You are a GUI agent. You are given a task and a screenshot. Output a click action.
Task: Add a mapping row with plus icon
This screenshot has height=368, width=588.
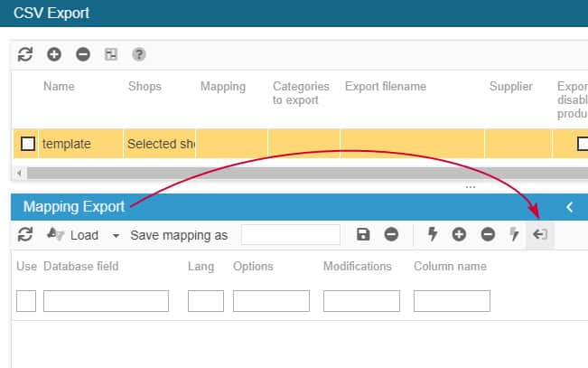click(x=459, y=235)
